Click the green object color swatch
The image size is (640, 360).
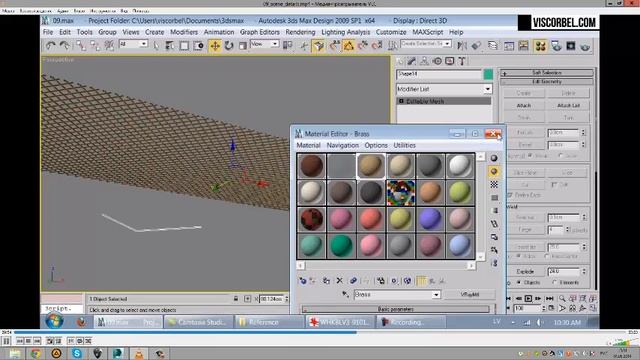click(488, 74)
